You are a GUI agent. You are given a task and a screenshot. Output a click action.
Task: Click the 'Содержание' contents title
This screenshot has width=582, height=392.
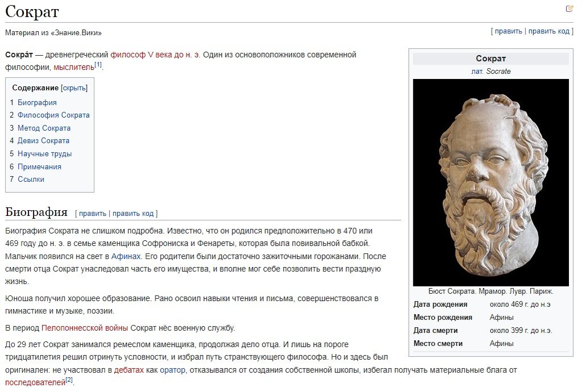point(35,88)
